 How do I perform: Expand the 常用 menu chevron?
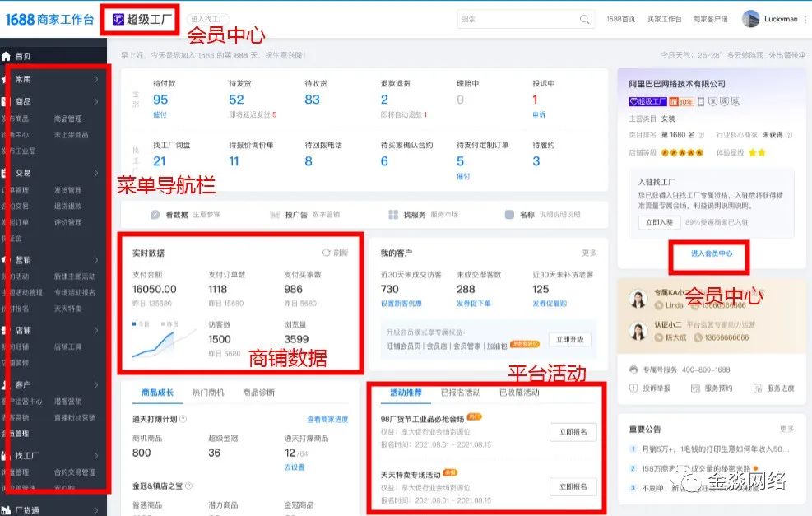click(x=96, y=79)
